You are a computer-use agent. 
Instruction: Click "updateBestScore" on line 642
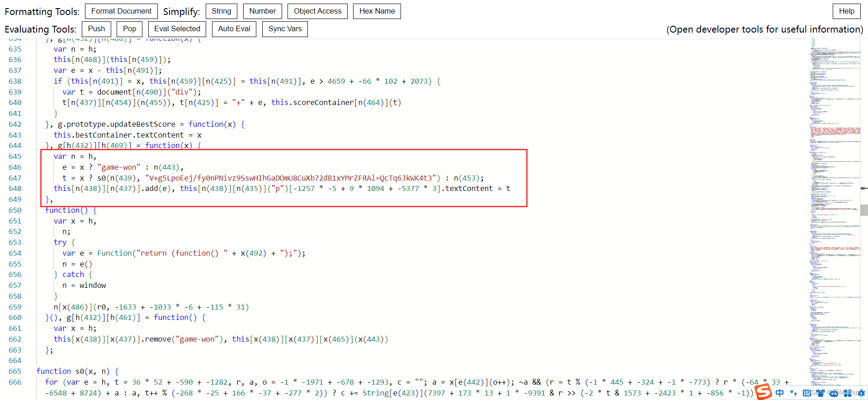pyautogui.click(x=143, y=124)
